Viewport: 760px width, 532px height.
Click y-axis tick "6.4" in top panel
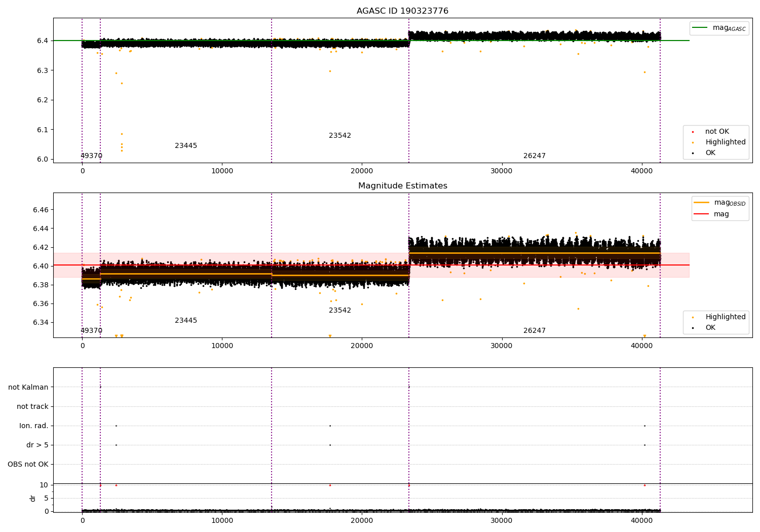(x=43, y=41)
